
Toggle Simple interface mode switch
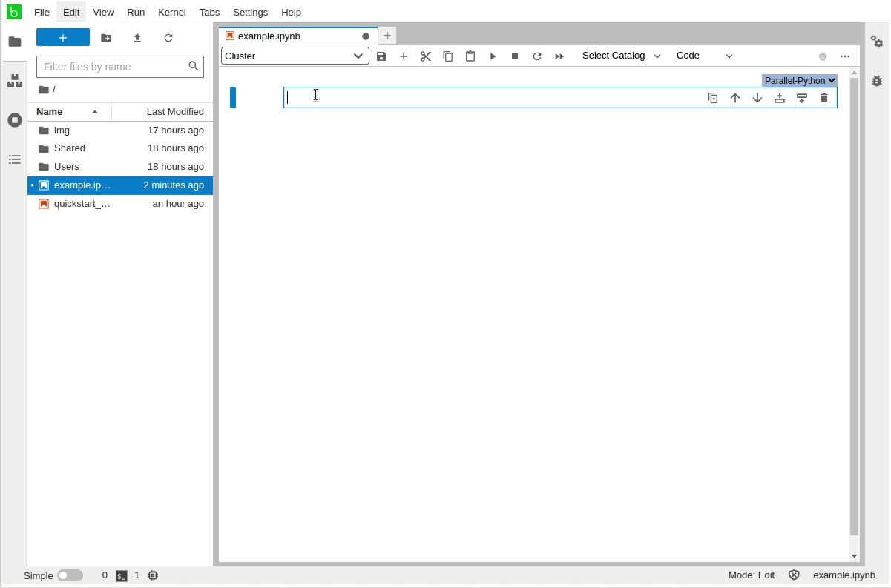tap(70, 575)
